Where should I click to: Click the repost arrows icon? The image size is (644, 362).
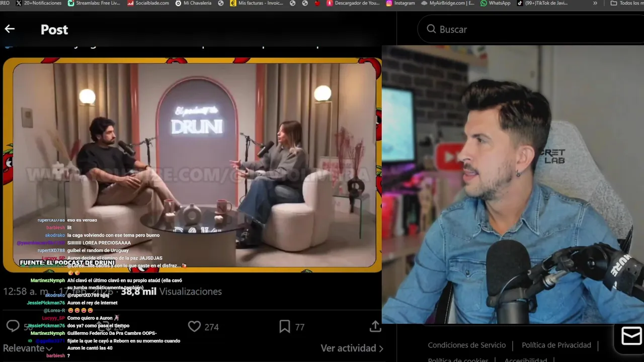coord(104,327)
